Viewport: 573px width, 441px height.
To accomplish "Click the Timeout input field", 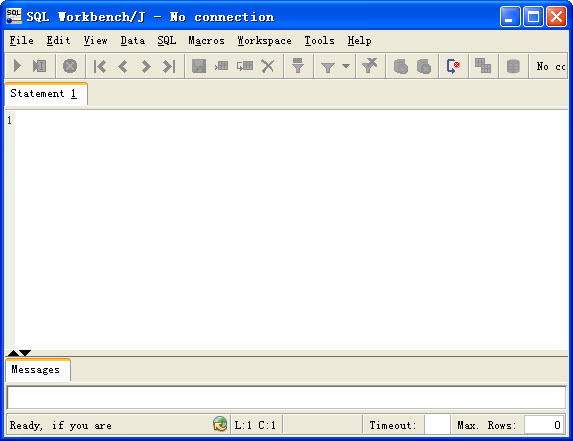I will (437, 425).
